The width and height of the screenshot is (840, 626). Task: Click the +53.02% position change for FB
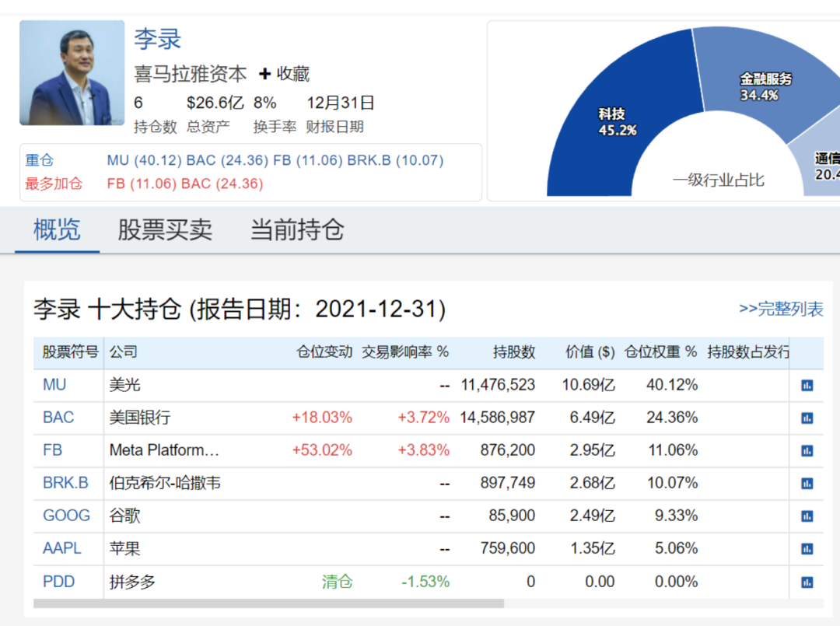(x=322, y=449)
